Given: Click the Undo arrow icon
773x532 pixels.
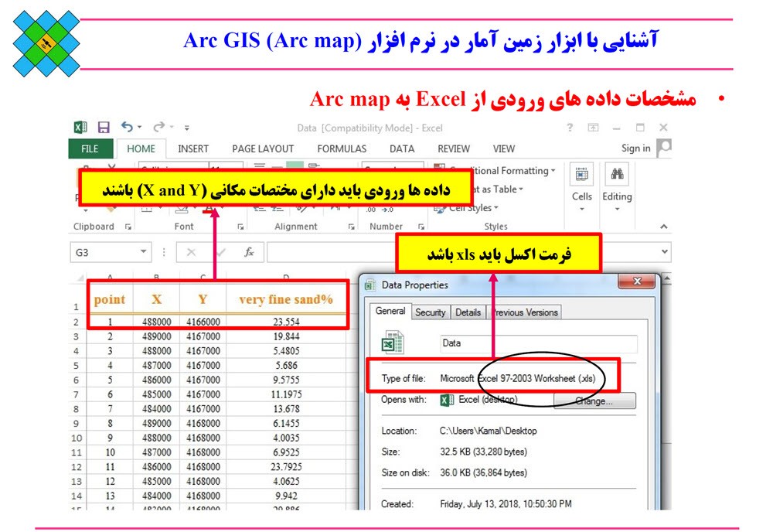Looking at the screenshot, I should point(128,128).
